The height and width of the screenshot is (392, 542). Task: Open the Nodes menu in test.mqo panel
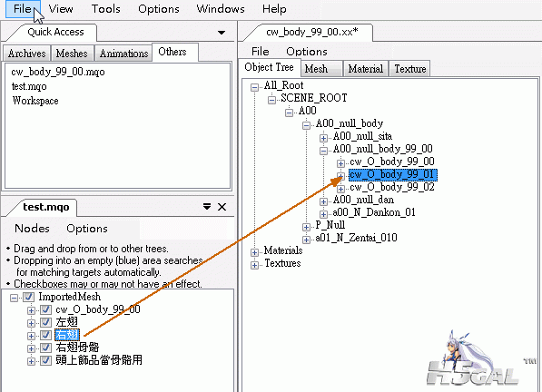pyautogui.click(x=32, y=229)
